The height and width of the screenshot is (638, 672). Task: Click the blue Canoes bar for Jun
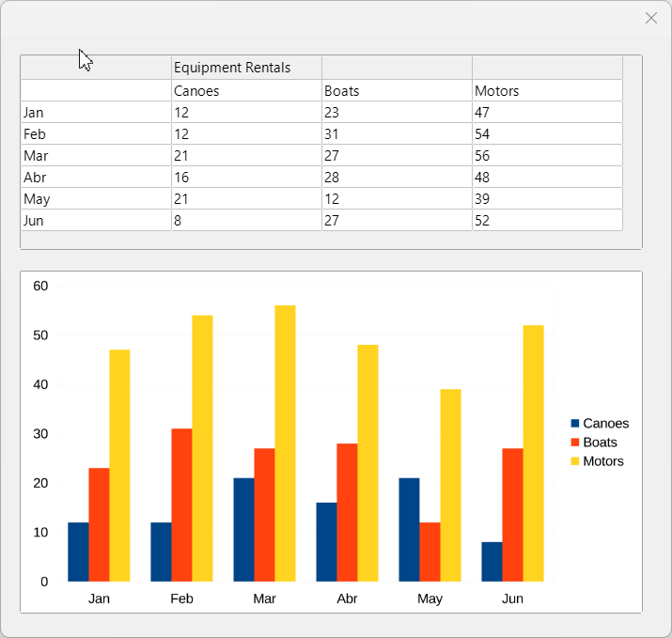click(x=492, y=561)
